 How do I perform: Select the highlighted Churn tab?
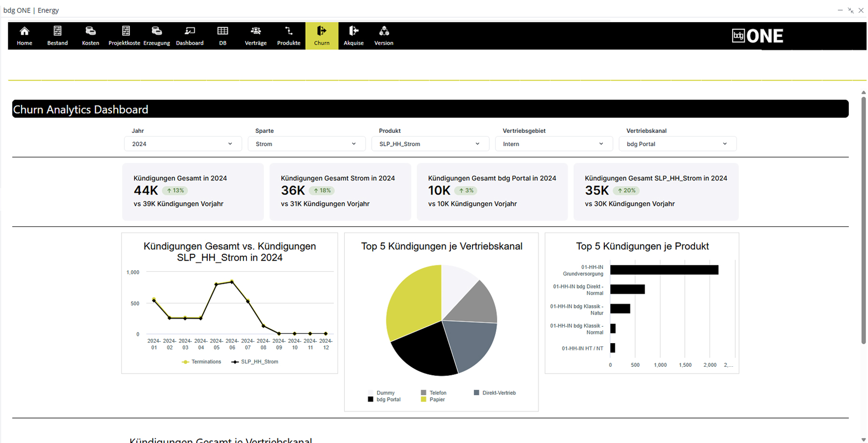click(x=322, y=36)
